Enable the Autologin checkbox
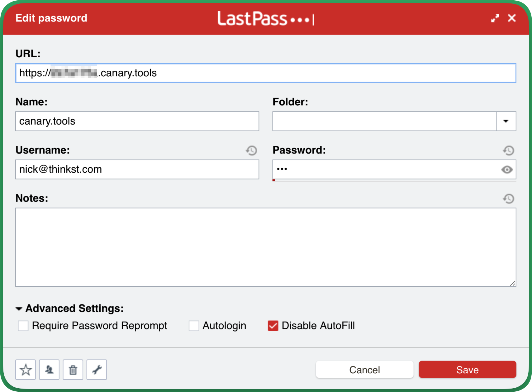This screenshot has width=532, height=392. click(194, 326)
